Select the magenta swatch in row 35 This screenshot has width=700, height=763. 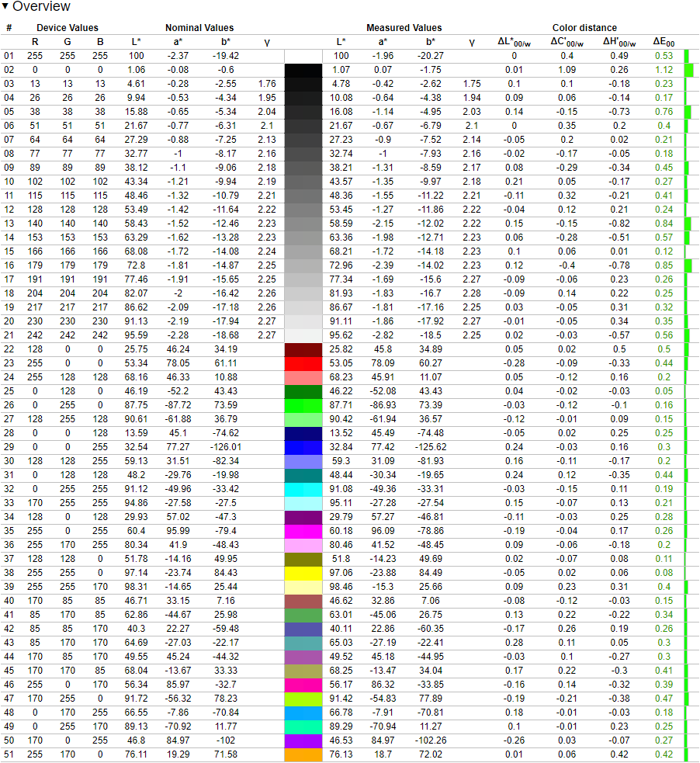[x=303, y=531]
